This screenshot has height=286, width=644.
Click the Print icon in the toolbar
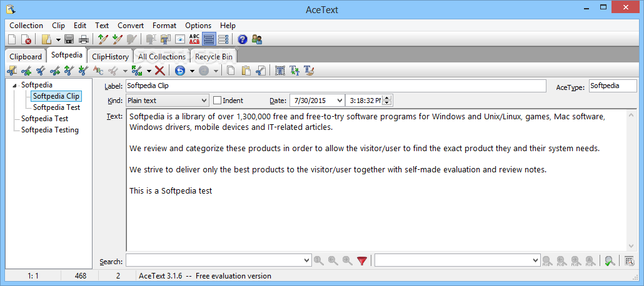click(x=84, y=39)
